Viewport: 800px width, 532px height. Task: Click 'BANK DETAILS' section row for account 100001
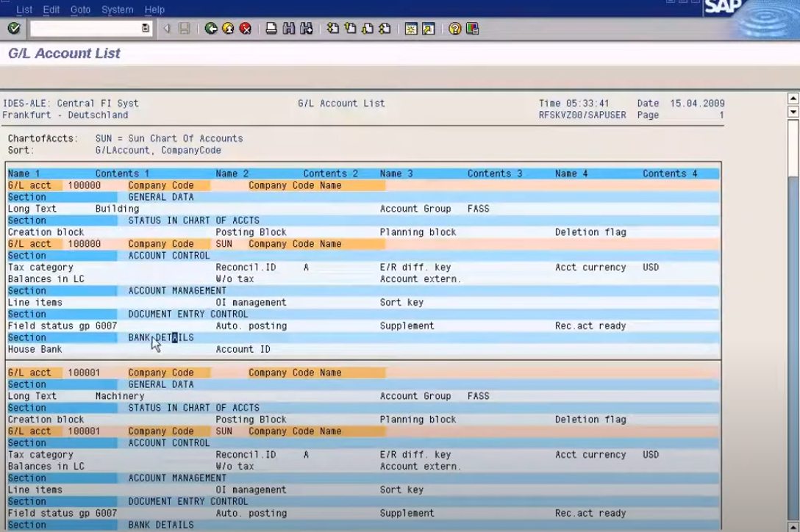[161, 525]
